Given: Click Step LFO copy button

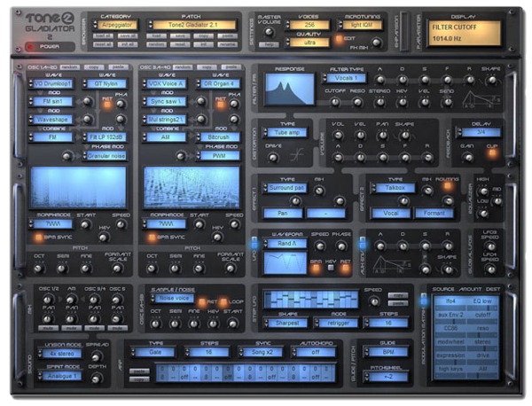Looking at the screenshot, I should [397, 296].
